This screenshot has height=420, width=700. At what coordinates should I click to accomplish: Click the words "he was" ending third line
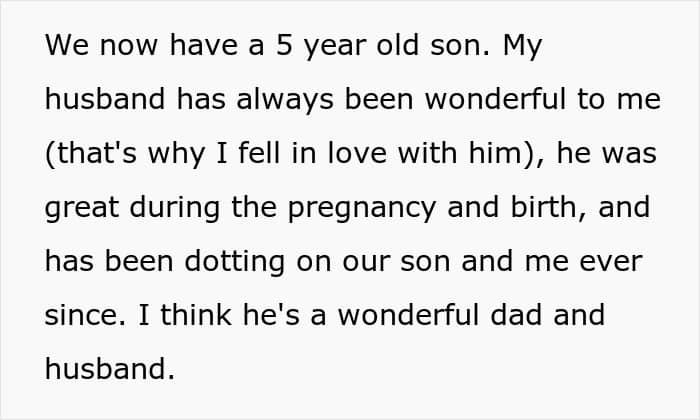pos(607,153)
